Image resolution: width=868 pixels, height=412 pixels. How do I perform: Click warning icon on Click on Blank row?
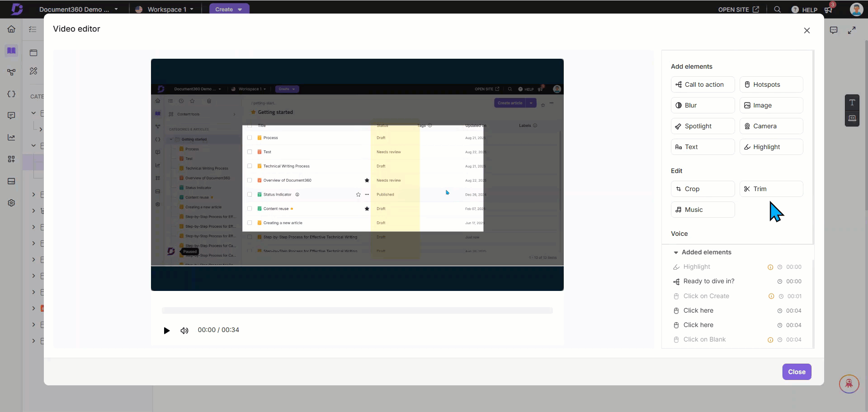[x=770, y=340]
